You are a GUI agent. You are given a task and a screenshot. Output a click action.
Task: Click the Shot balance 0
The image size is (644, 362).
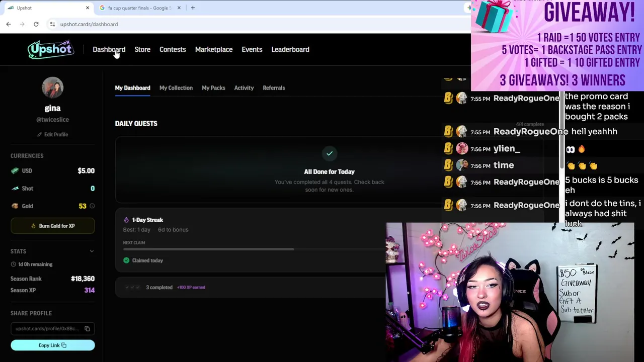click(x=93, y=189)
